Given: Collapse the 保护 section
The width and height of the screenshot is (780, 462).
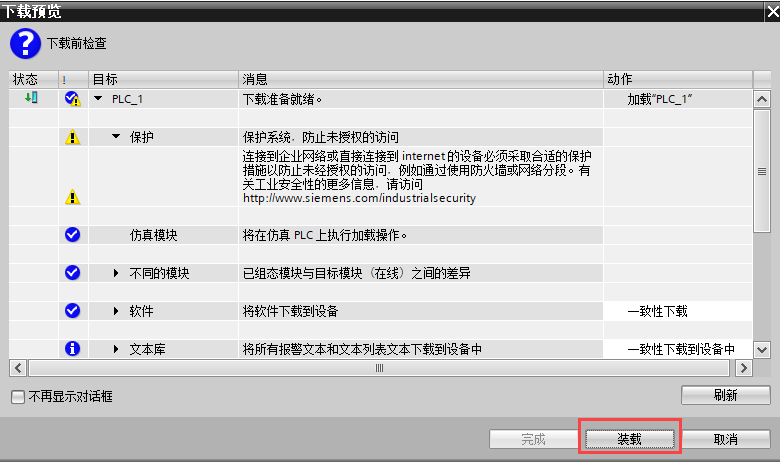Looking at the screenshot, I should point(116,137).
